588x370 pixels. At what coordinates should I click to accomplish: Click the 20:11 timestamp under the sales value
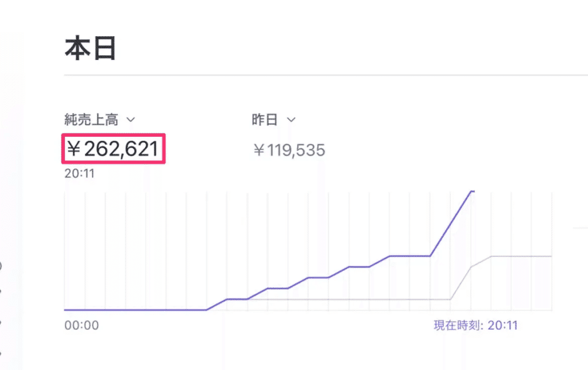tap(79, 174)
